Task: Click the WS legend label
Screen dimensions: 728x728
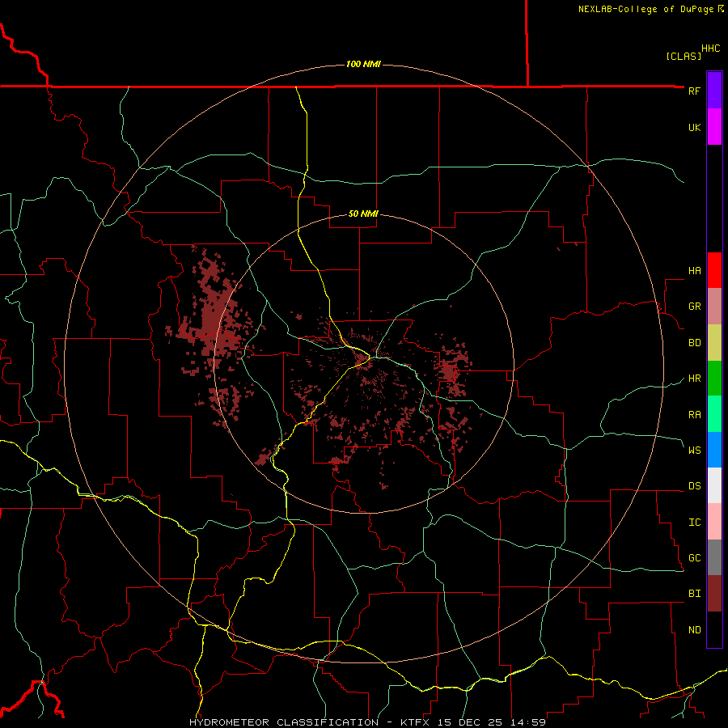Action: coord(695,451)
